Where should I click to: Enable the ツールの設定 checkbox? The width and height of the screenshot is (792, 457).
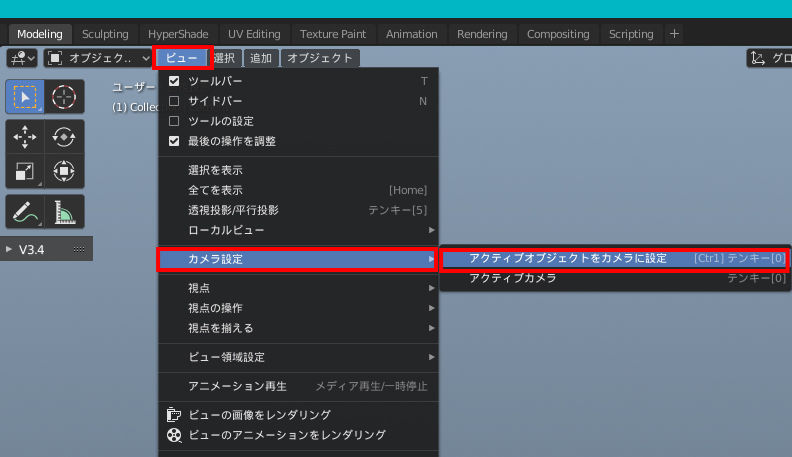[174, 121]
